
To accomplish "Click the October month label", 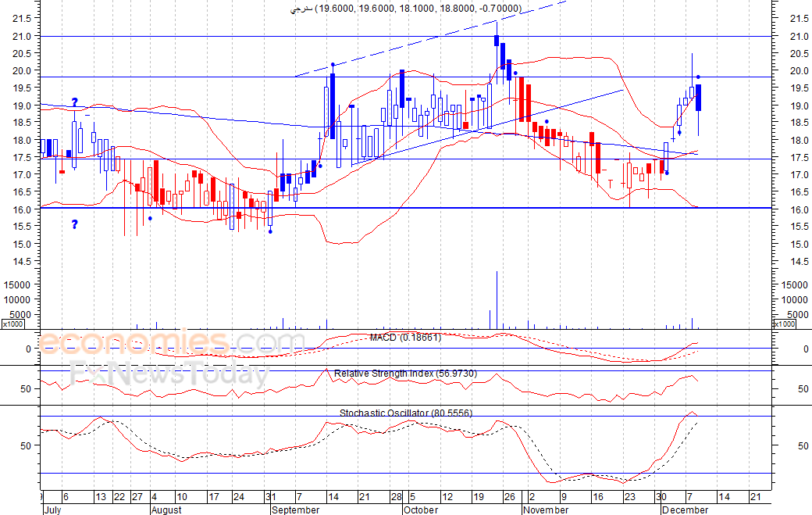I will coord(421,510).
